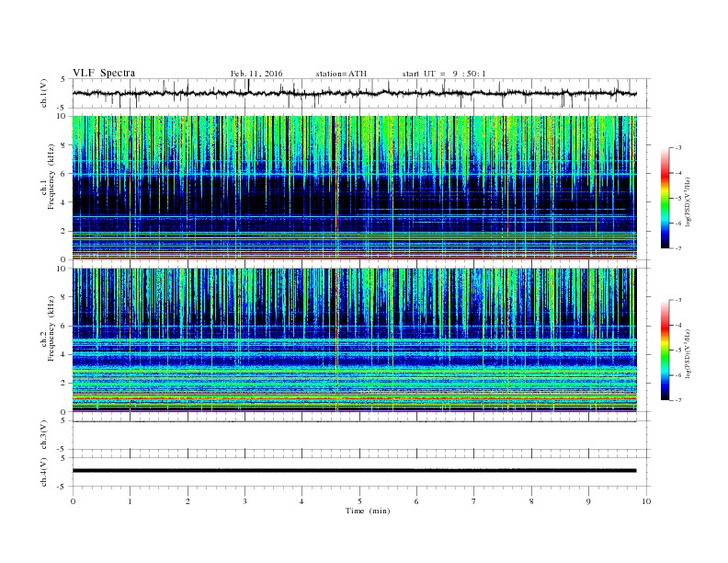Image resolution: width=728 pixels, height=563 pixels.
Task: Click the 'Time (min)' axis label
Action: 368,511
